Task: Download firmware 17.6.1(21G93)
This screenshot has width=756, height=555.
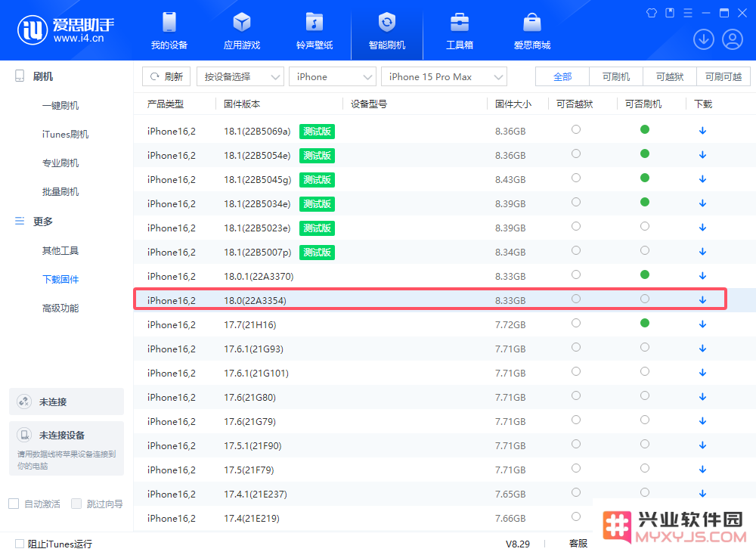Action: [702, 349]
